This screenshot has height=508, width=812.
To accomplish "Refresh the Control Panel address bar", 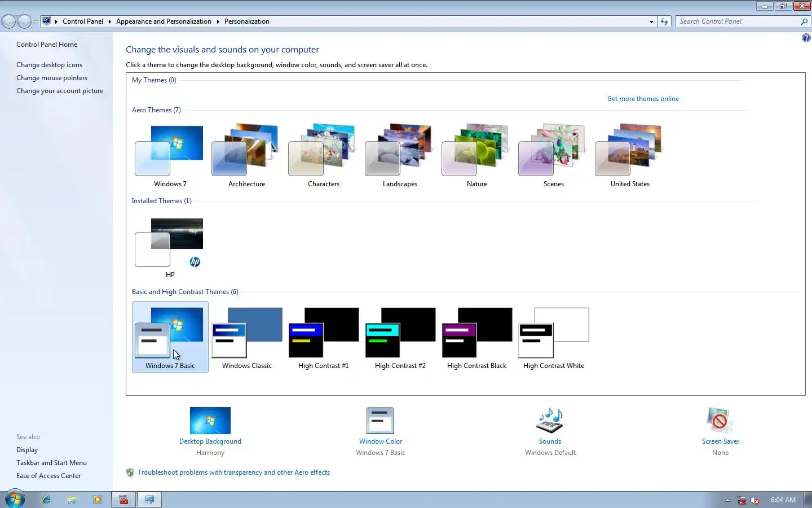I will (x=664, y=21).
